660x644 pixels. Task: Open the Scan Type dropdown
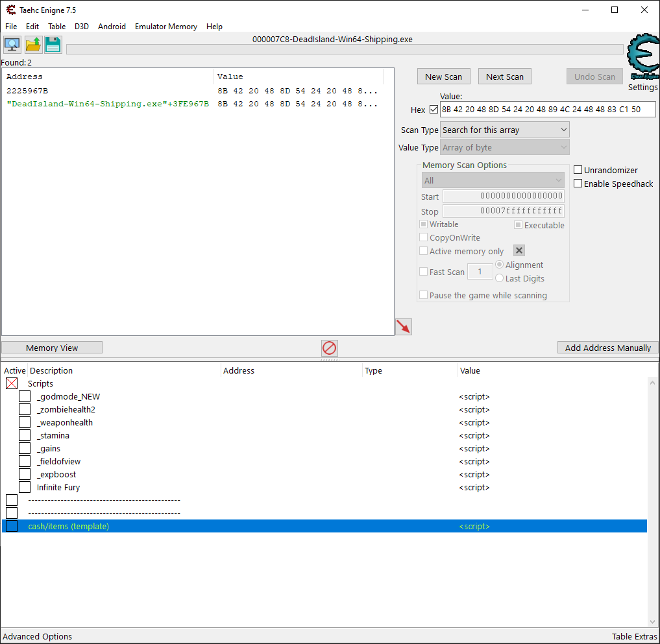(504, 130)
